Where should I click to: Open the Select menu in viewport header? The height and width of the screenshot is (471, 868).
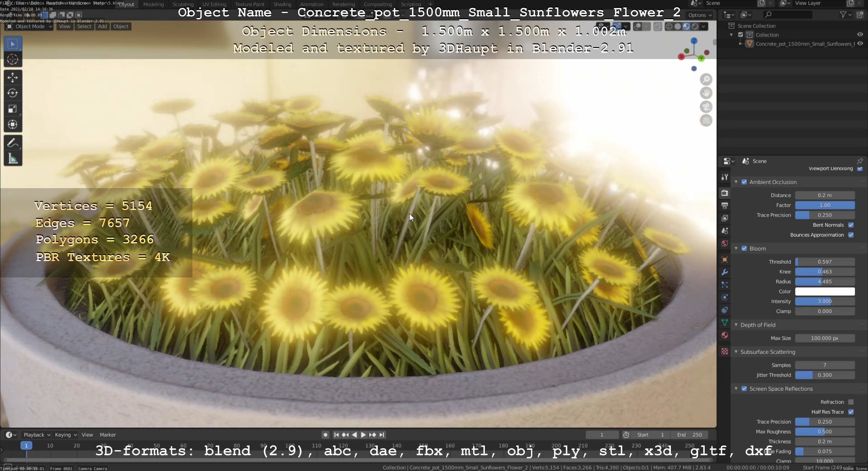click(x=84, y=27)
